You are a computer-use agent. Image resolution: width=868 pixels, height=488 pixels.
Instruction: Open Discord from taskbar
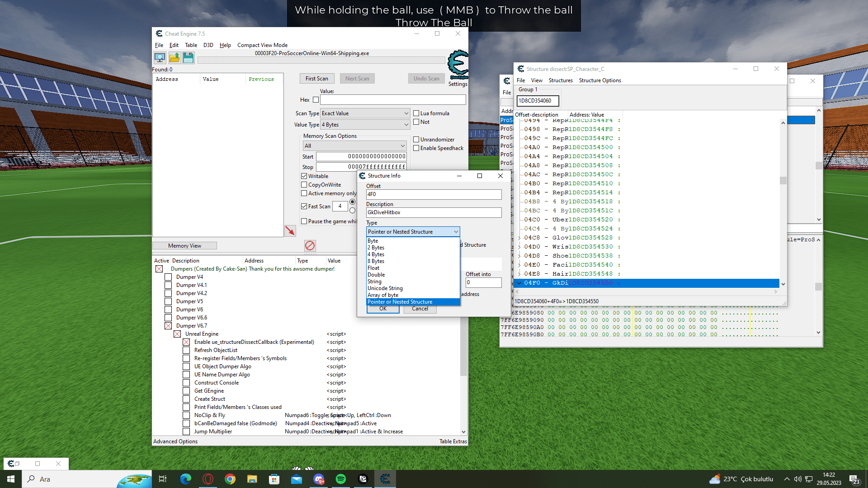(319, 479)
